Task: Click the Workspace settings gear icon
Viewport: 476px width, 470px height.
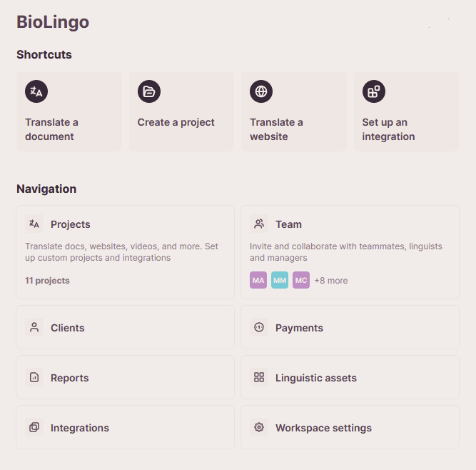Action: [259, 428]
